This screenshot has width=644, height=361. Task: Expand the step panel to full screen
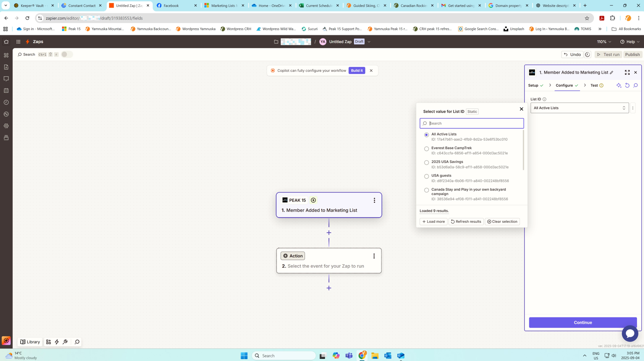(x=627, y=73)
